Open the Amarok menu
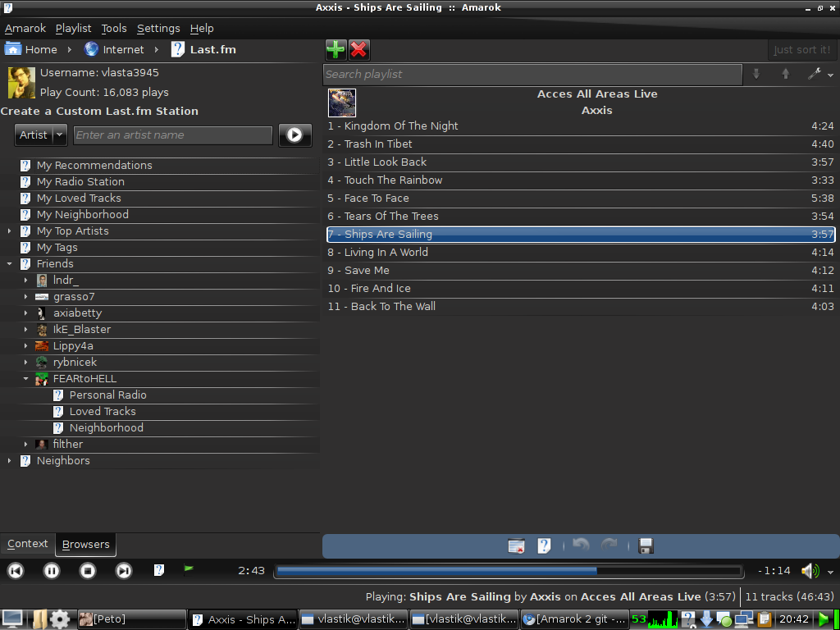 25,29
